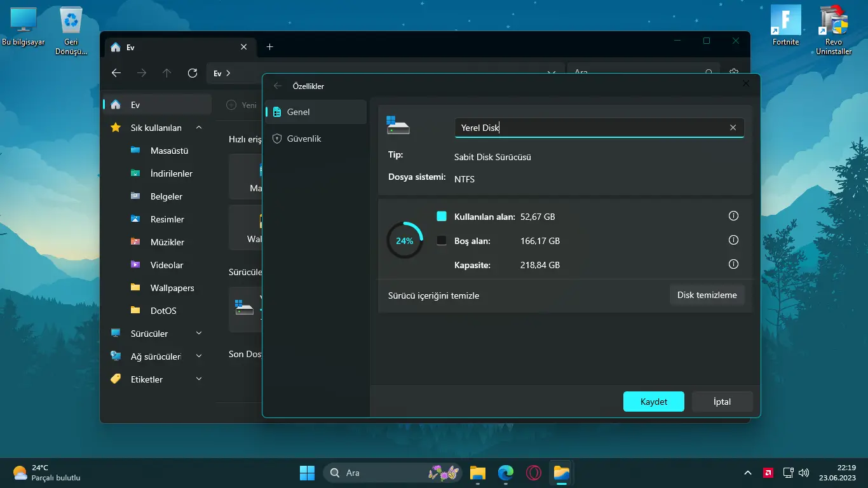Click the Ev breadcrumb chevron
Image resolution: width=868 pixels, height=488 pixels.
point(228,73)
